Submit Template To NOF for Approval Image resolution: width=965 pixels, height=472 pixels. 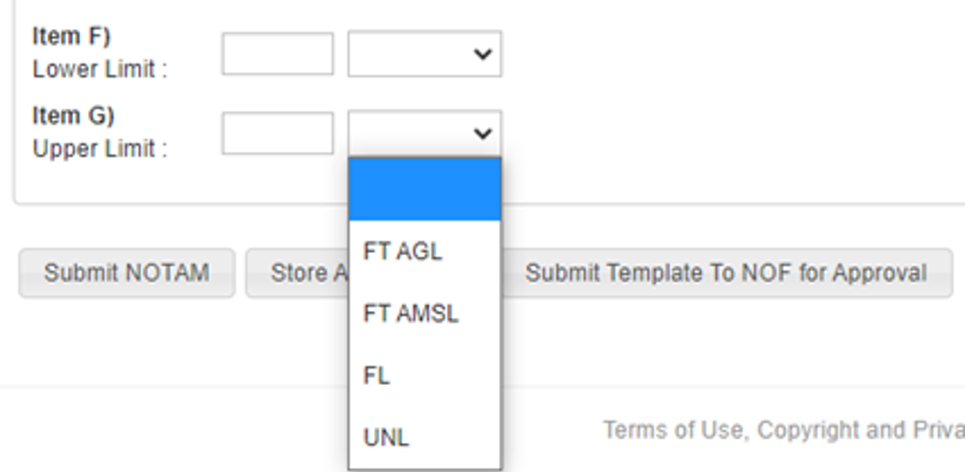click(x=727, y=273)
